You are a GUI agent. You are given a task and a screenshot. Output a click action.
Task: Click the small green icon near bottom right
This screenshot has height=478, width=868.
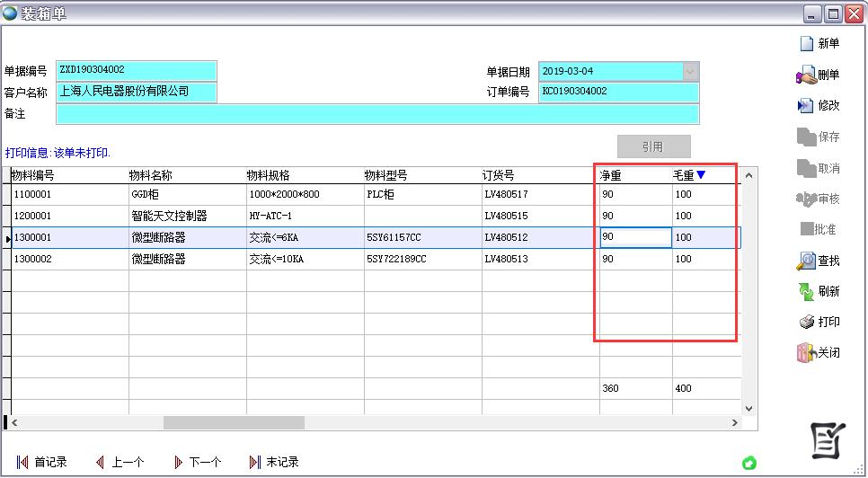pos(748,463)
